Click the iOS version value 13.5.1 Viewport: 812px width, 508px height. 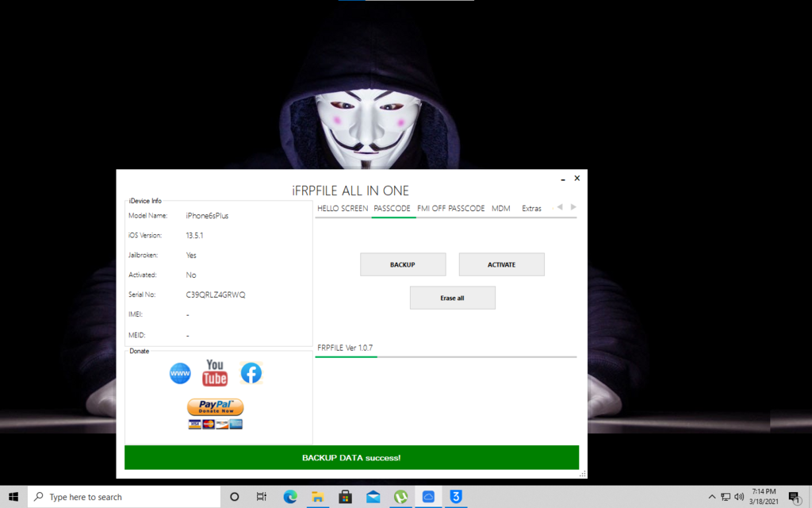195,235
